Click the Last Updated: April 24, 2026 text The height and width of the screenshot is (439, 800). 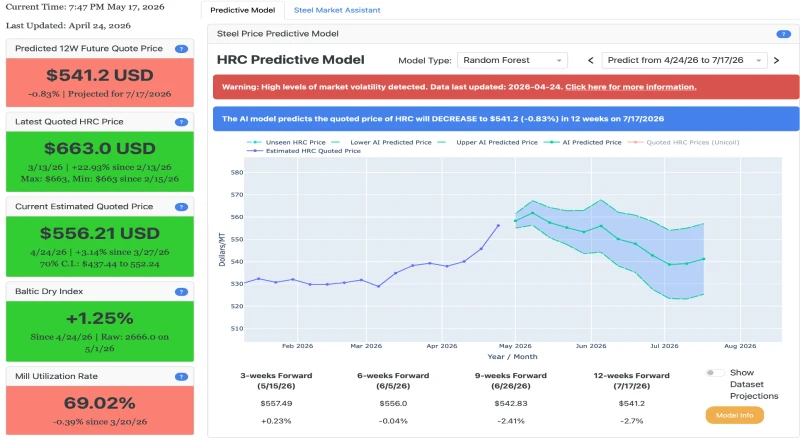point(68,26)
